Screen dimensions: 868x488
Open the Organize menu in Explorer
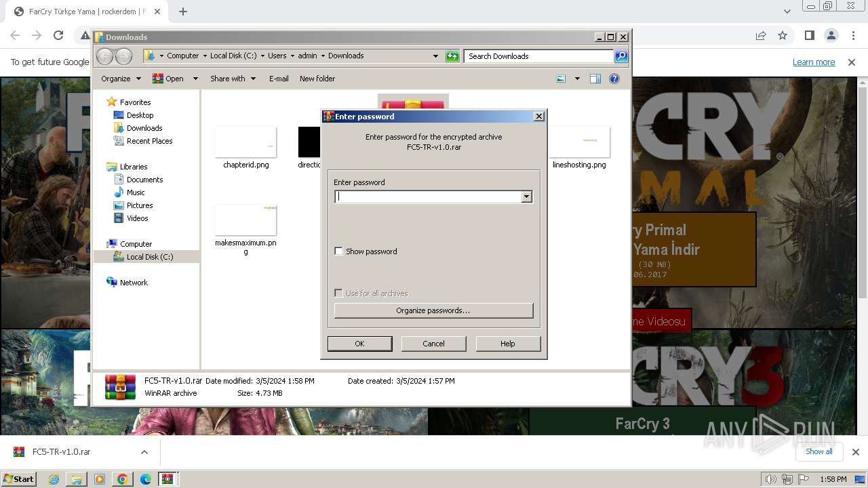tap(121, 79)
